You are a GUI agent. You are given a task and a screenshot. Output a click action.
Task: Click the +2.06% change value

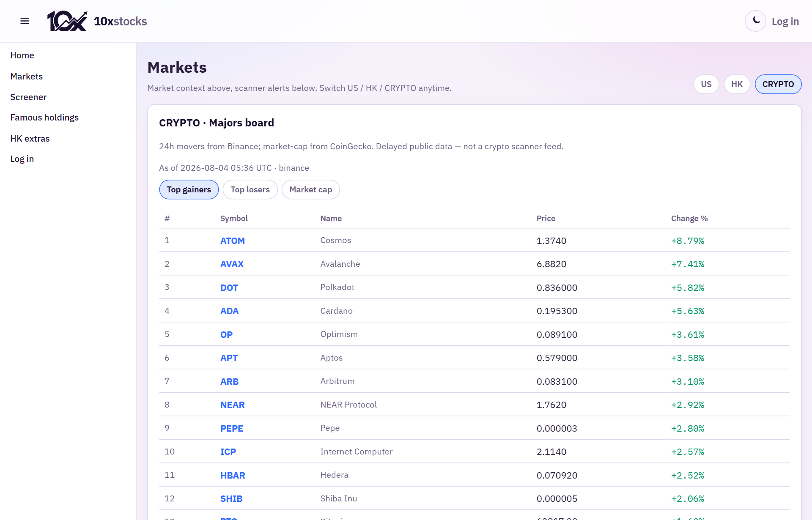(x=688, y=499)
